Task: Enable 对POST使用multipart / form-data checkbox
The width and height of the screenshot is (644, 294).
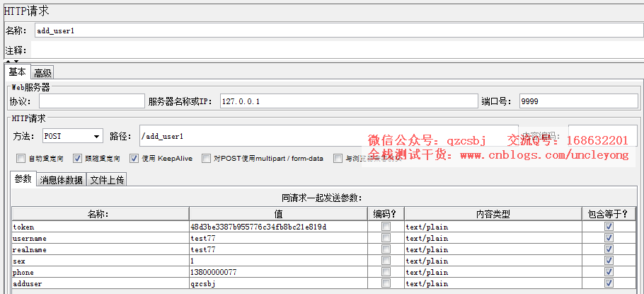Action: coord(206,158)
